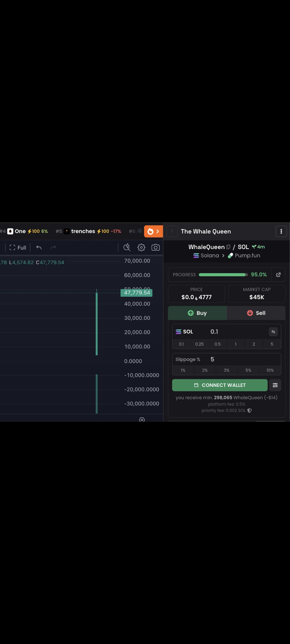Image resolution: width=290 pixels, height=644 pixels.
Task: Undo last chart action arrow
Action: click(x=39, y=247)
